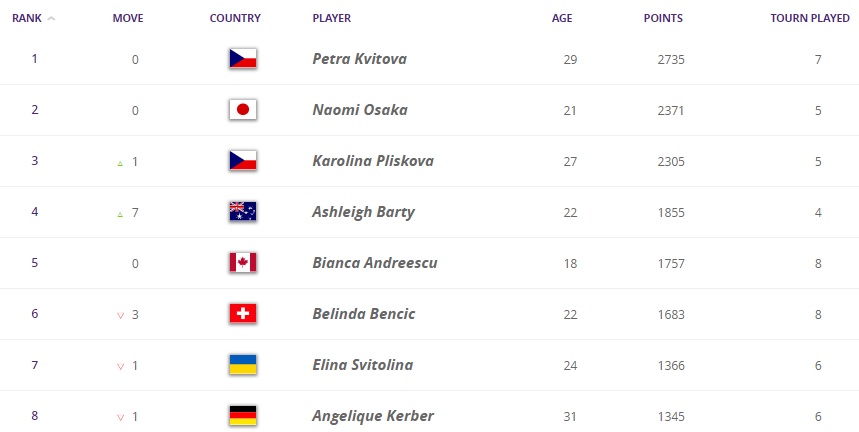Click the Czech flag beside Petra Kvitova
Image resolution: width=859 pixels, height=432 pixels.
pos(243,59)
